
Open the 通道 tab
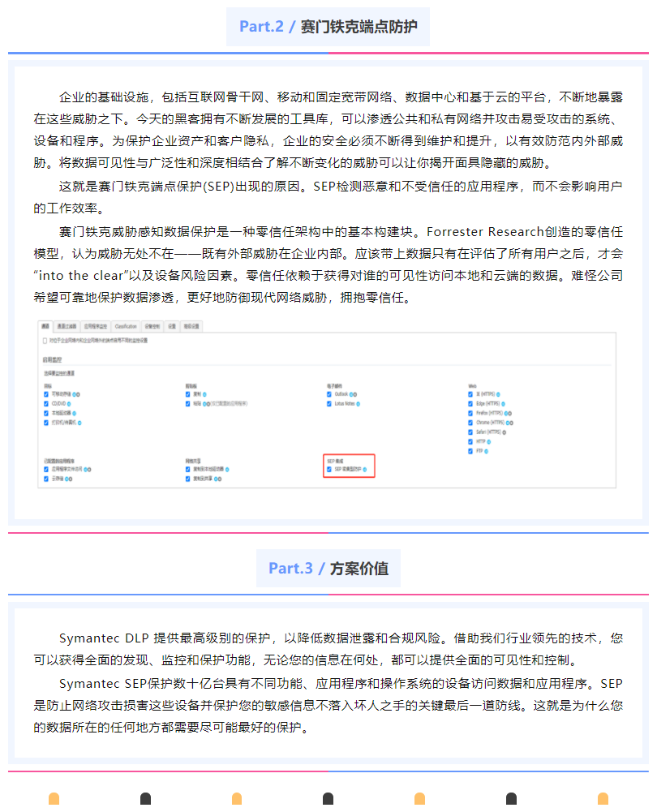coord(45,326)
